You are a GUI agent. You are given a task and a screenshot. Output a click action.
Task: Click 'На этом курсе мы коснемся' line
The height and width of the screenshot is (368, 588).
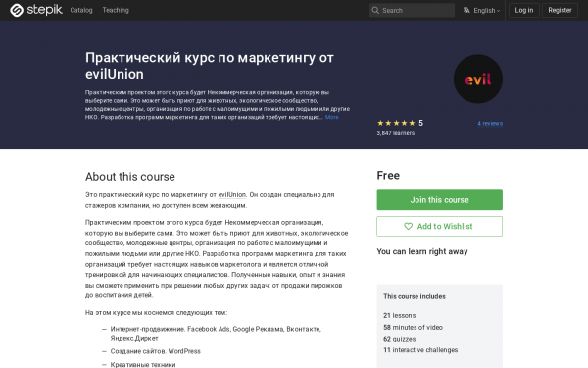pos(156,312)
